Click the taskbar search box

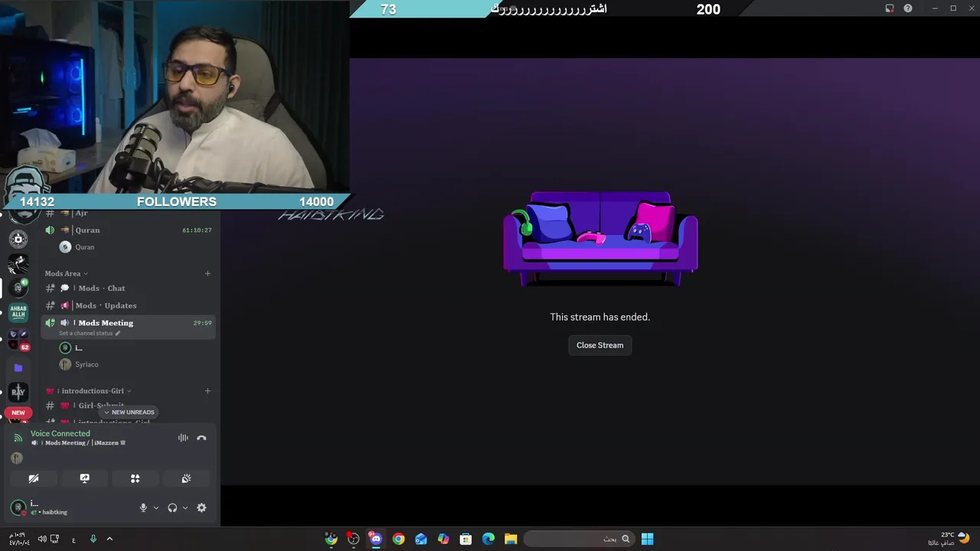click(579, 539)
